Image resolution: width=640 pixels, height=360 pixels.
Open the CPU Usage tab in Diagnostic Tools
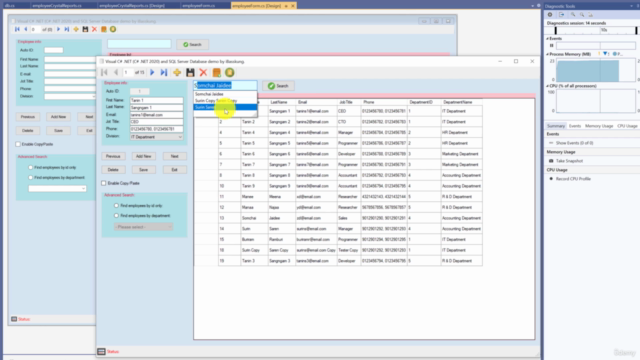(x=627, y=126)
